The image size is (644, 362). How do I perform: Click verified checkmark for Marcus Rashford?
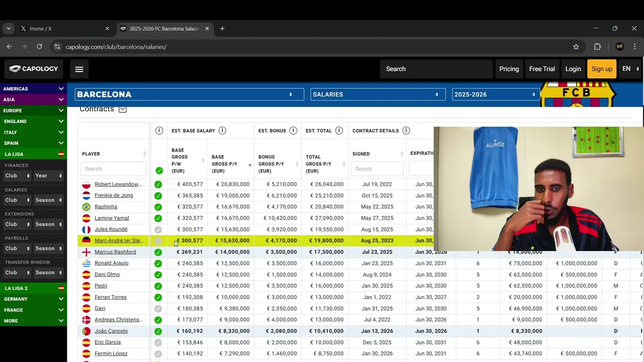pyautogui.click(x=158, y=252)
